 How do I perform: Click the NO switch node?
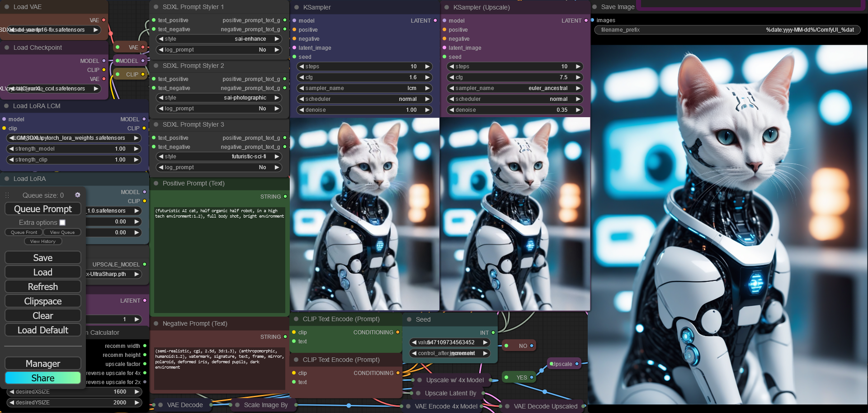click(519, 346)
